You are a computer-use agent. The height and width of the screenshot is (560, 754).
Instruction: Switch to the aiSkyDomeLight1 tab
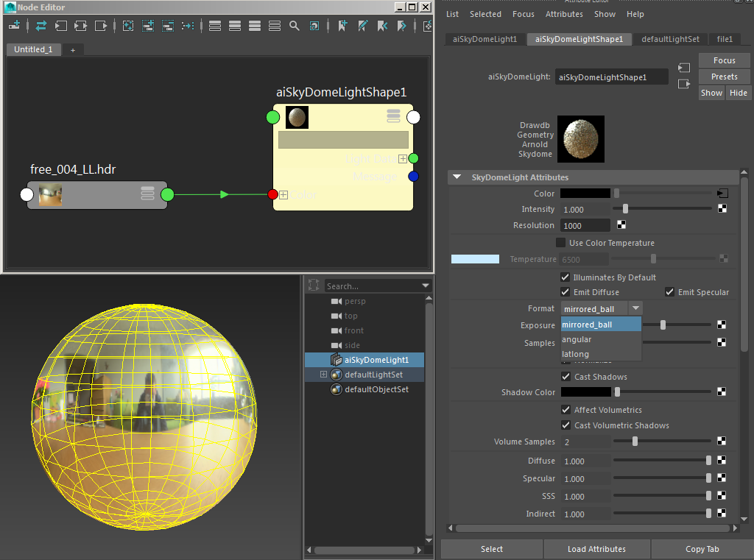click(485, 39)
